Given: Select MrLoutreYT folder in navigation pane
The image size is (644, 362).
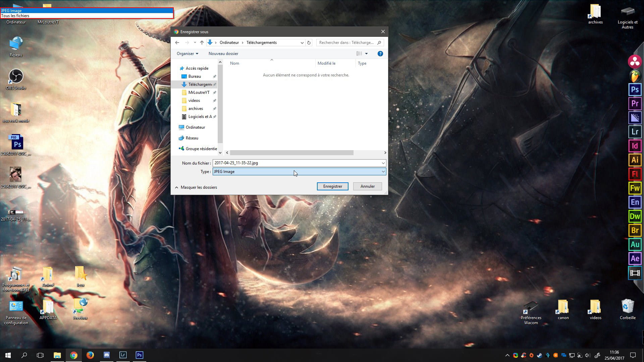Looking at the screenshot, I should click(199, 93).
